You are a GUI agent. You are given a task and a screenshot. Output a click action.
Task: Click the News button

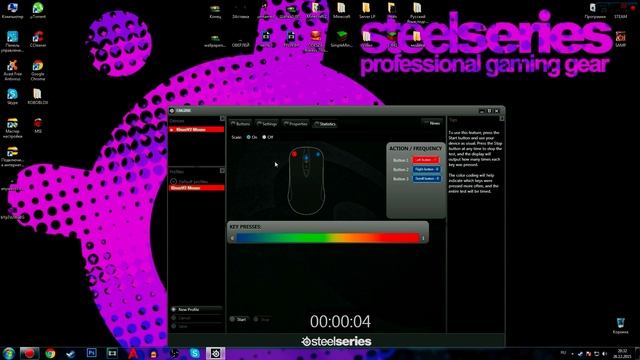tap(432, 123)
